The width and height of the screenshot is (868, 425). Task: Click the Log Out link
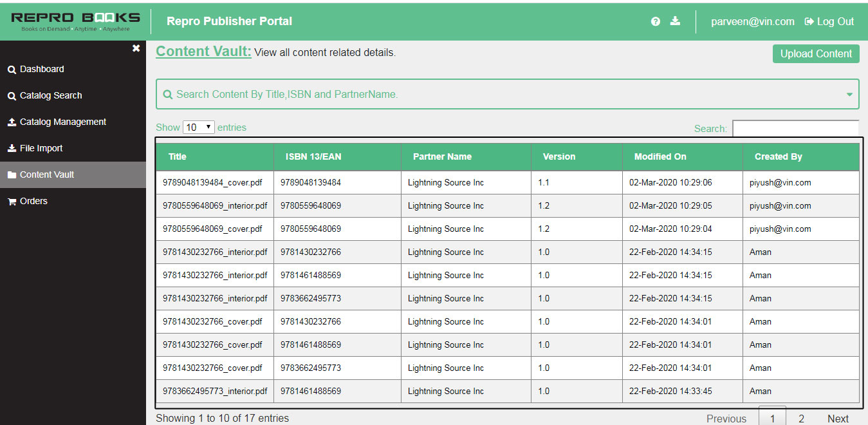(829, 21)
